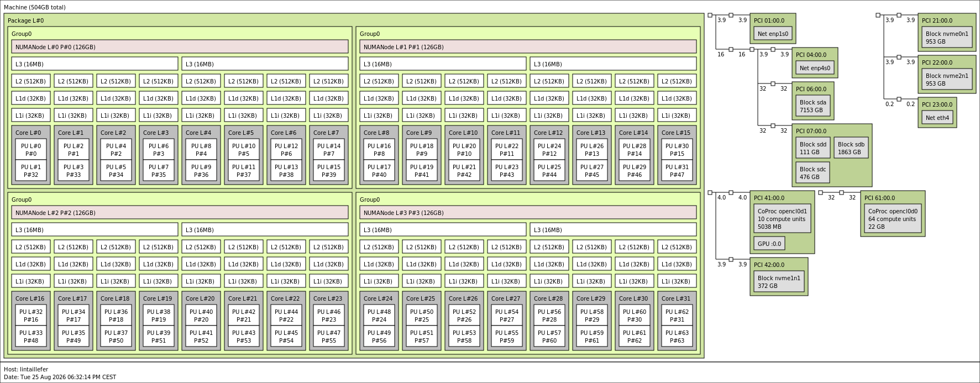Image resolution: width=980 pixels, height=383 pixels.
Task: Select NUMANode L#3 P#3 (126GB) box
Action: pyautogui.click(x=528, y=213)
